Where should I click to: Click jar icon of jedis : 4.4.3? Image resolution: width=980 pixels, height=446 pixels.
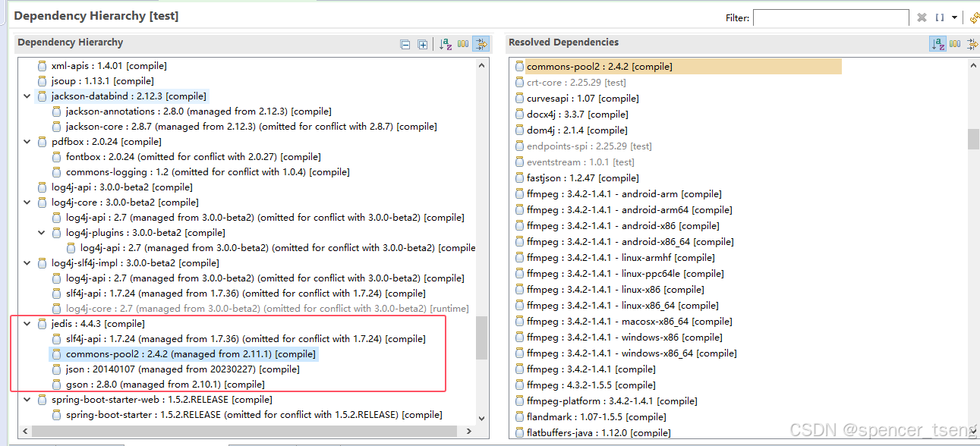42,324
